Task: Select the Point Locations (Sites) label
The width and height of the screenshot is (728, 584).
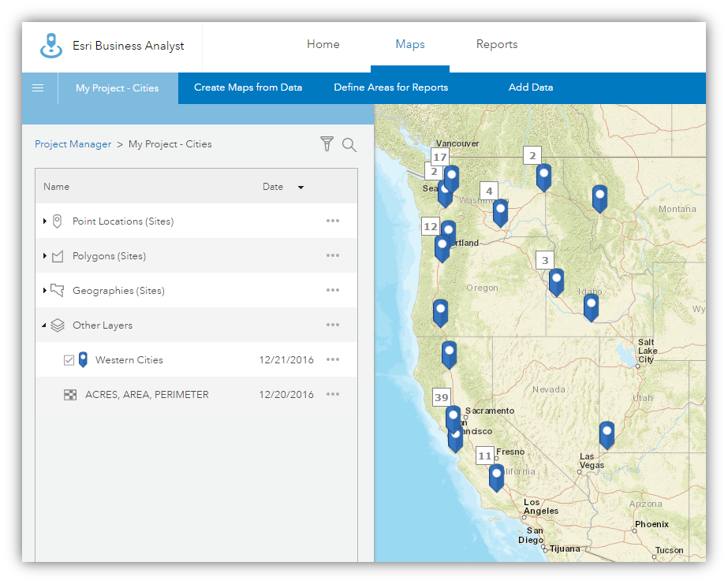Action: coord(123,221)
